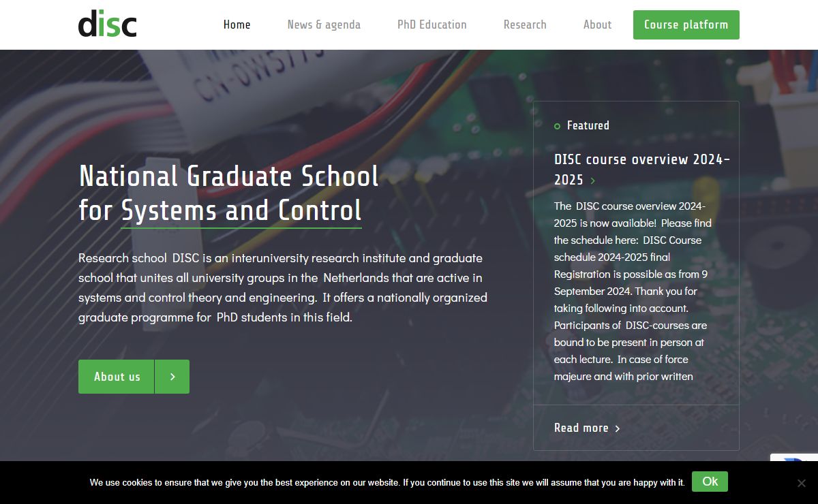Click the 'Research school DISC is an' paragraph
The width and height of the screenshot is (818, 504).
(x=283, y=287)
